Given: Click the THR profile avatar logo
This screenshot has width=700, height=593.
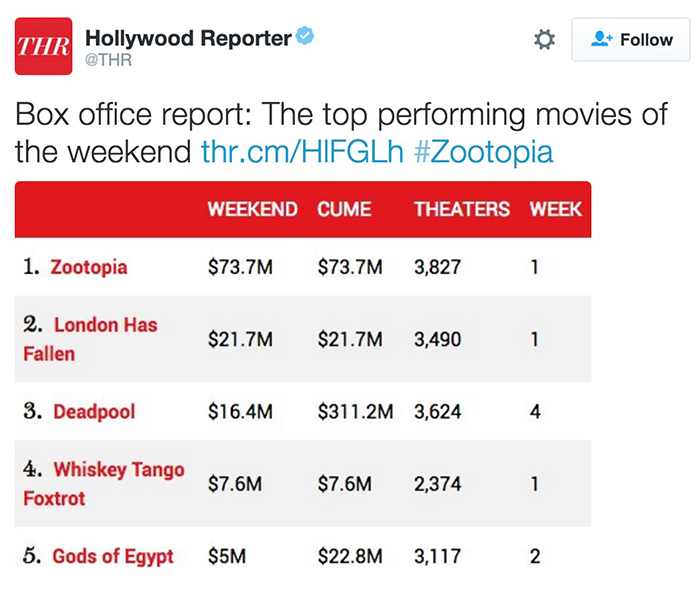Looking at the screenshot, I should [x=44, y=46].
